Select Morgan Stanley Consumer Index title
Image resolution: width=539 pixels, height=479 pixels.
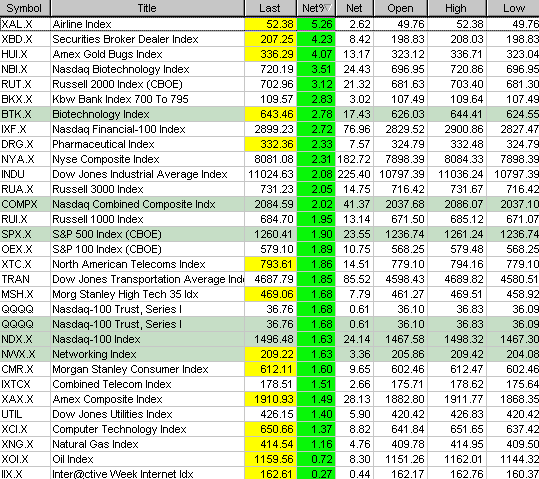click(130, 369)
